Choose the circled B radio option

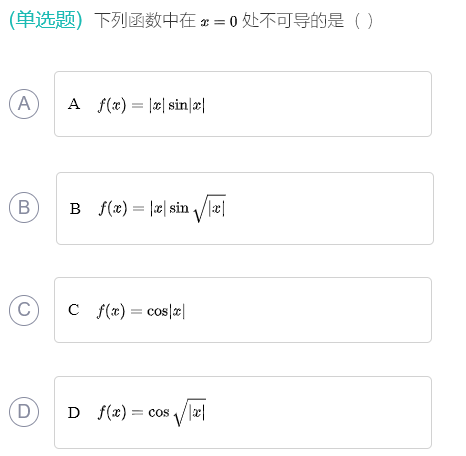point(24,207)
